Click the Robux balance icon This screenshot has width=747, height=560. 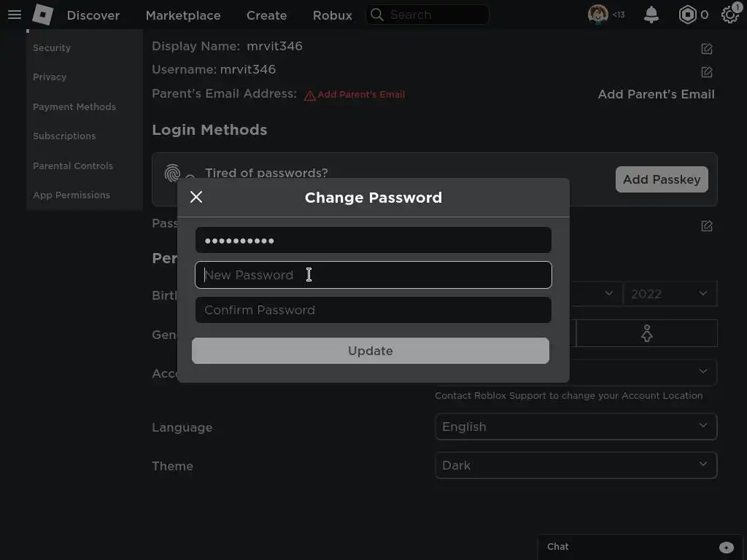click(x=687, y=15)
